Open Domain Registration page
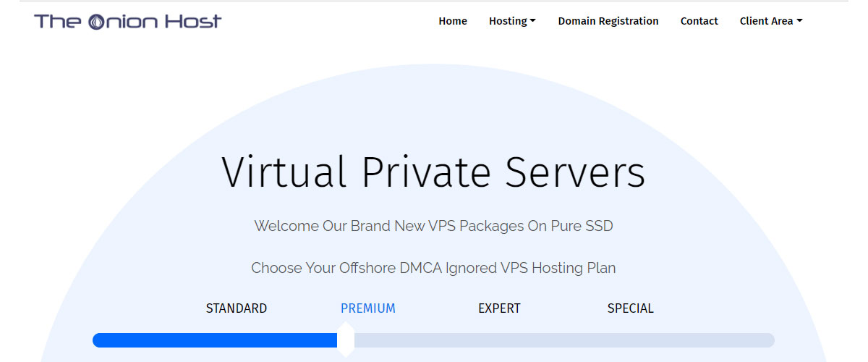868x362 pixels. (608, 21)
